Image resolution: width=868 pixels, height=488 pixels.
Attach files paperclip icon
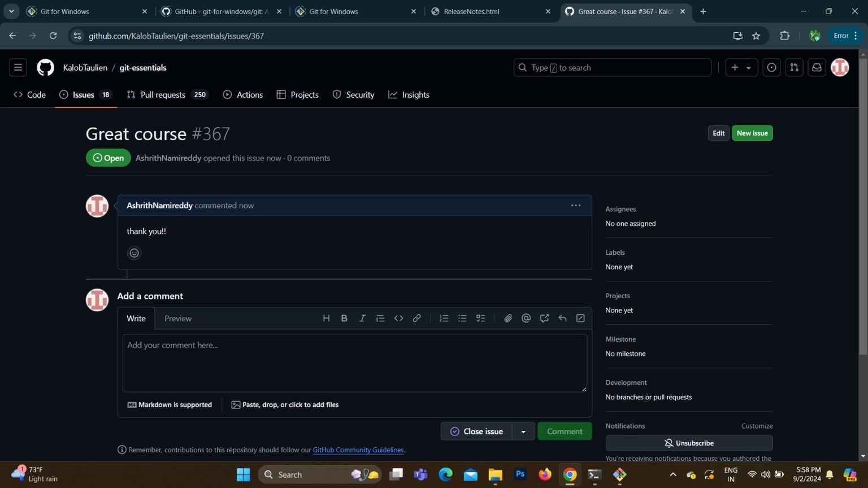[508, 319]
